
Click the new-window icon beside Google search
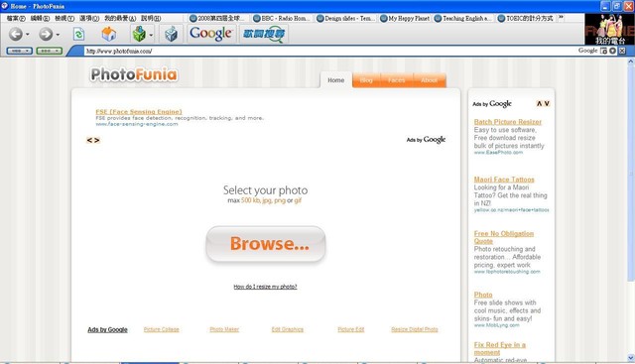point(603,51)
